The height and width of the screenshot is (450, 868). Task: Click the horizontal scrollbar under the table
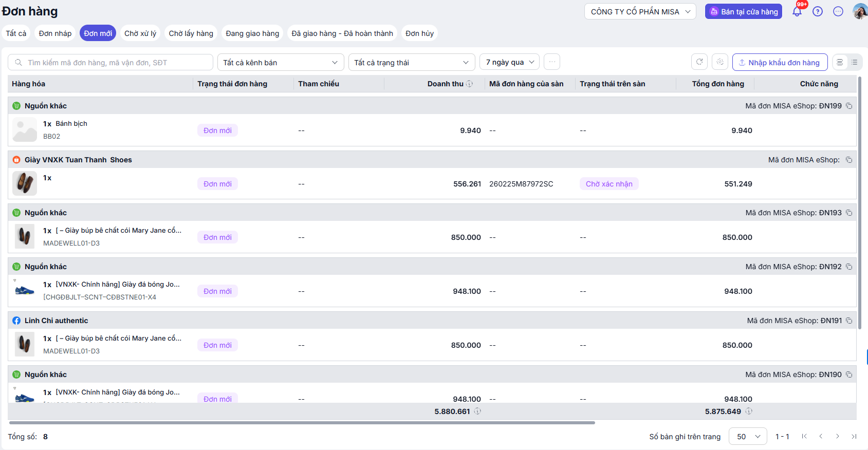pyautogui.click(x=302, y=423)
